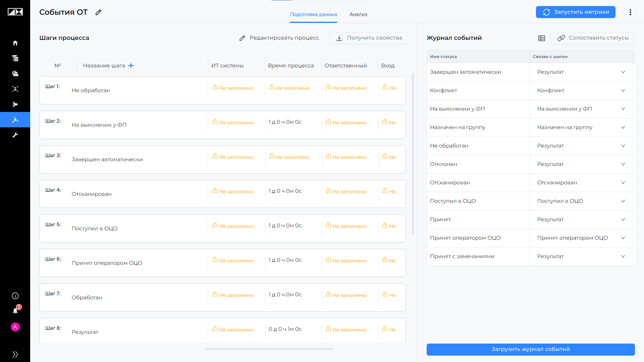Click the wrench settings icon in sidebar

click(x=15, y=135)
